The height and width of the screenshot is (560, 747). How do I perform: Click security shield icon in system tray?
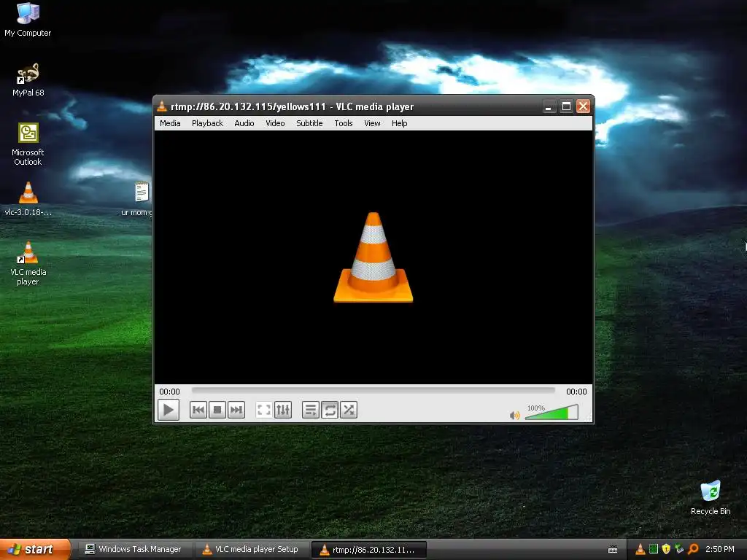[x=667, y=550]
